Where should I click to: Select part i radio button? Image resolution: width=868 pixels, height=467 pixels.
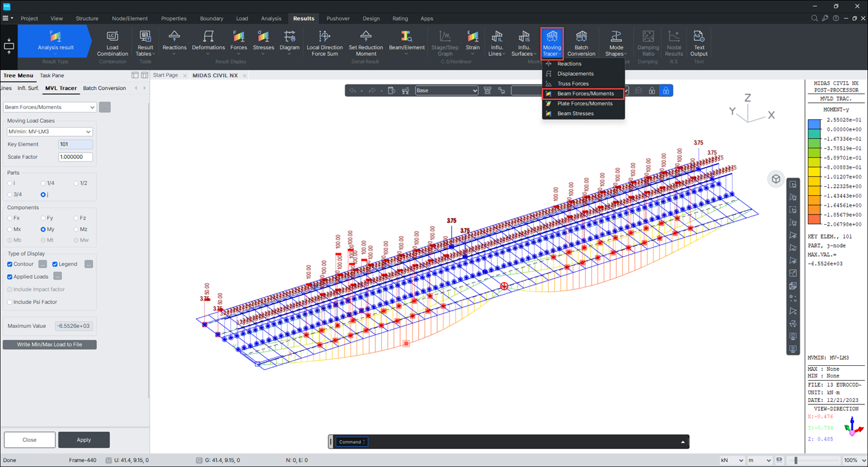tap(11, 183)
